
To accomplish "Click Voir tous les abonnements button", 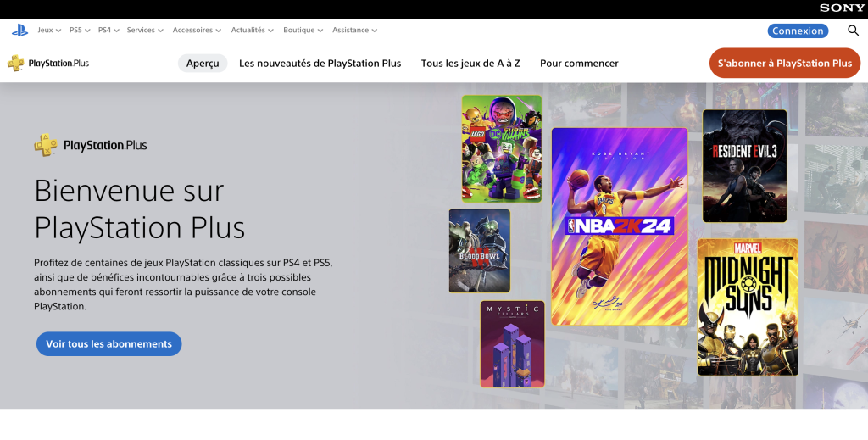I will pos(109,343).
